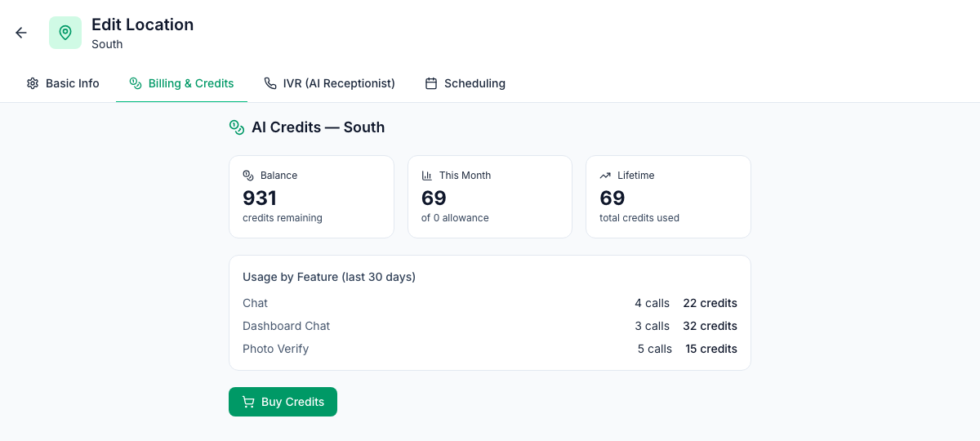Click the Balance card label
Screen dimensions: 980x441
pos(278,176)
